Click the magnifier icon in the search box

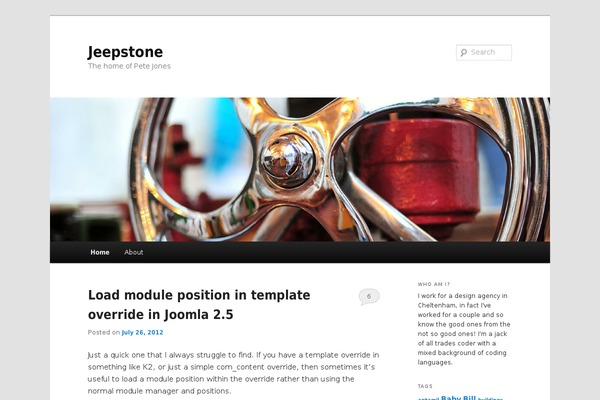(x=464, y=52)
